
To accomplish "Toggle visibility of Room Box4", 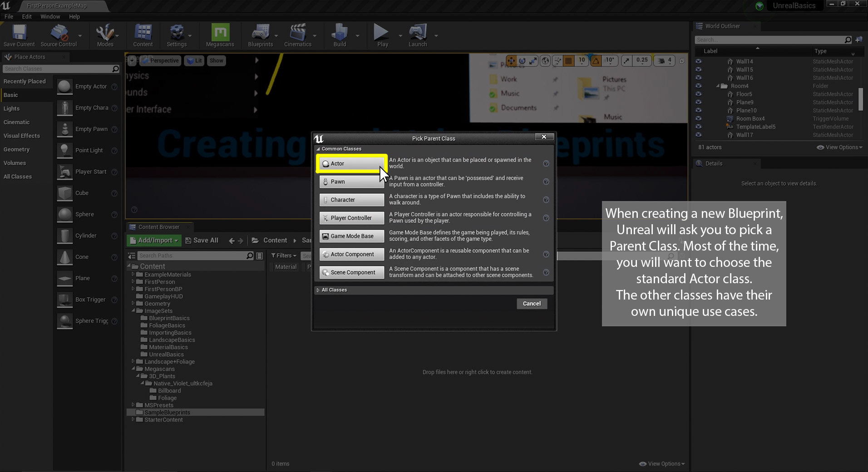I will tap(698, 118).
